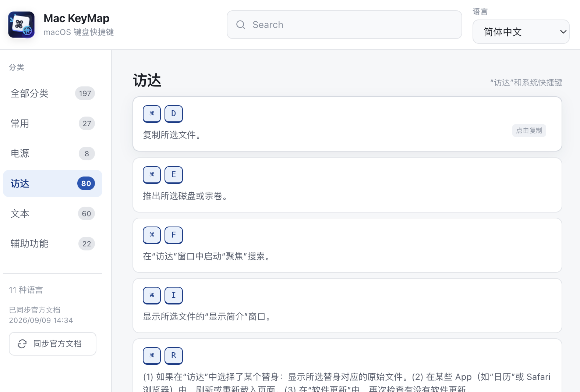
Task: Click into the Search input field
Action: [344, 25]
